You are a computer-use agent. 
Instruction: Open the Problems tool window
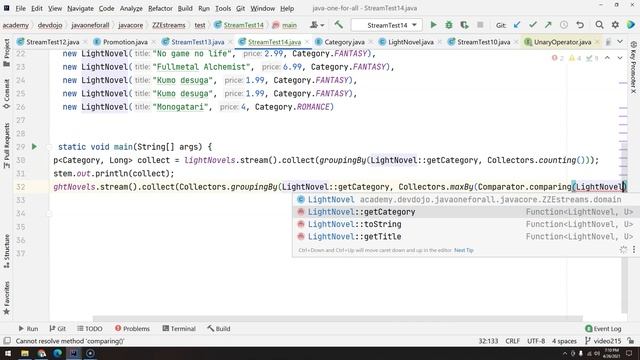[132, 329]
